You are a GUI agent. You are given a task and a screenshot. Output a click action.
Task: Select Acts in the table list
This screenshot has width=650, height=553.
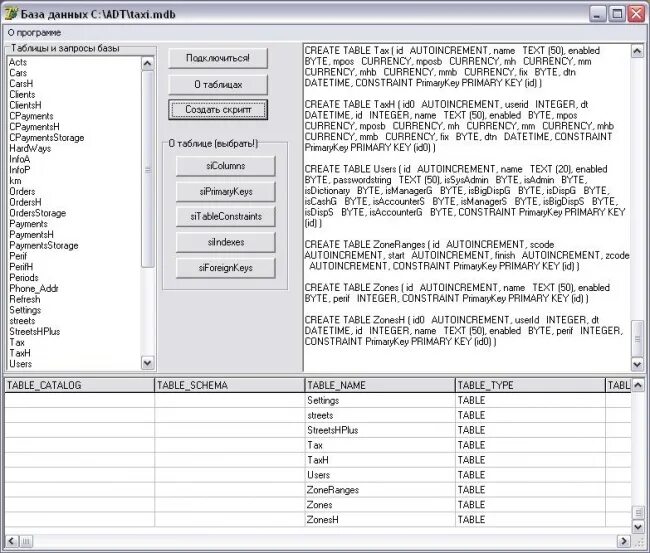click(x=18, y=62)
